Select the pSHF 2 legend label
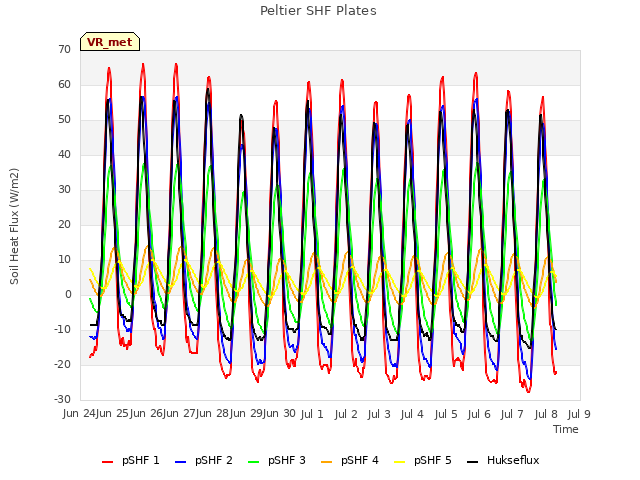Screen dimensions: 640x480 click(x=214, y=460)
